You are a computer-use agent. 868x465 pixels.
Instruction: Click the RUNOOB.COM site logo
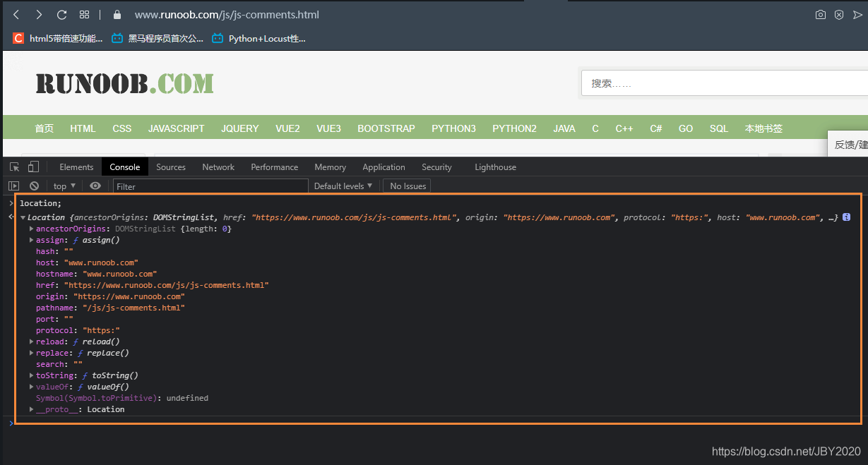(x=124, y=84)
